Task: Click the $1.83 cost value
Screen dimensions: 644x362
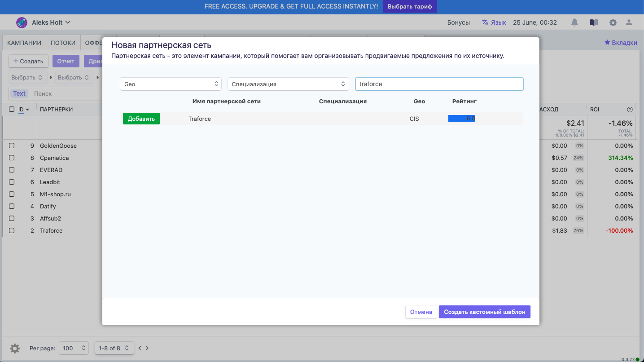Action: [560, 230]
